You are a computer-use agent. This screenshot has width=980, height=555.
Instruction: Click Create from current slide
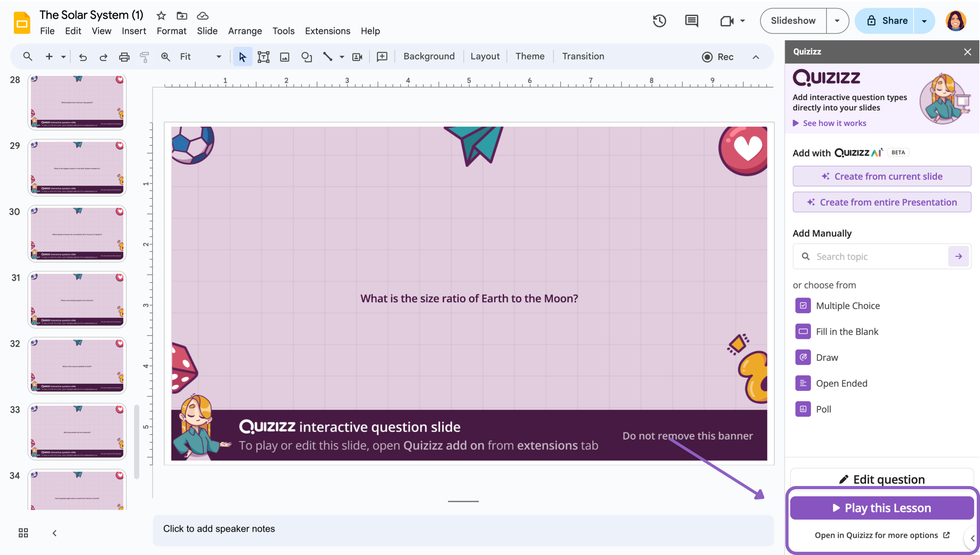pyautogui.click(x=881, y=176)
